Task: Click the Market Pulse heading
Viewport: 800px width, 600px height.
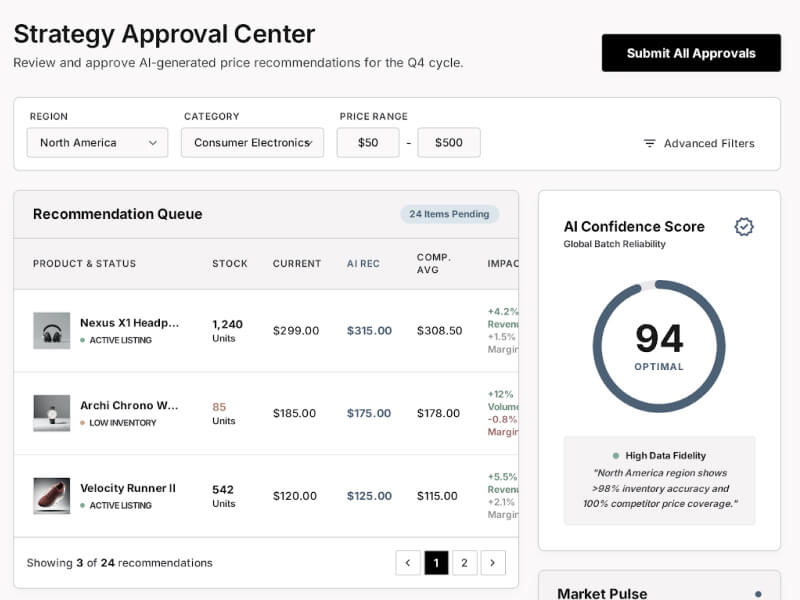Action: coord(602,593)
